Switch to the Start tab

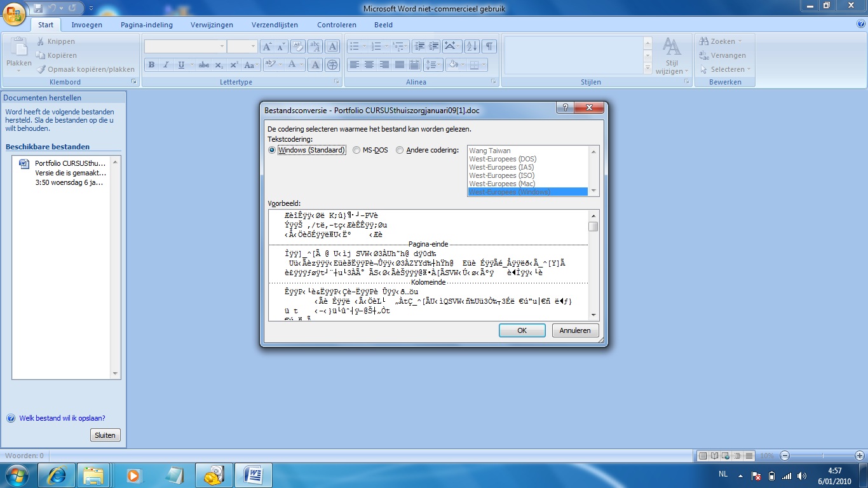point(46,25)
